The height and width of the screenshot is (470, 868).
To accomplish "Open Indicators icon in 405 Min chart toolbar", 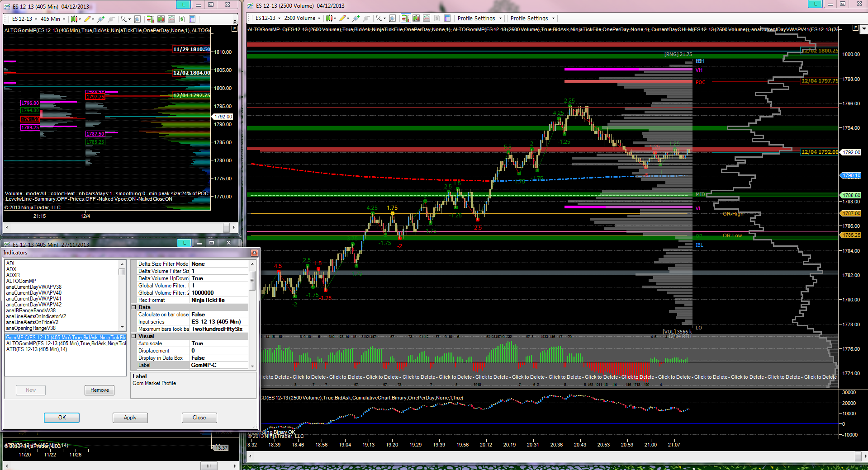I will (x=171, y=19).
